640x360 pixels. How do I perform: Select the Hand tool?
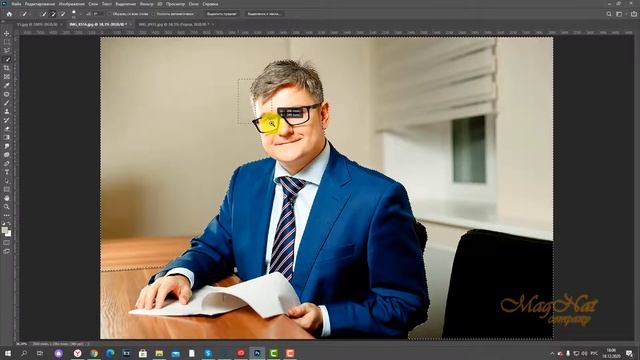pos(7,198)
